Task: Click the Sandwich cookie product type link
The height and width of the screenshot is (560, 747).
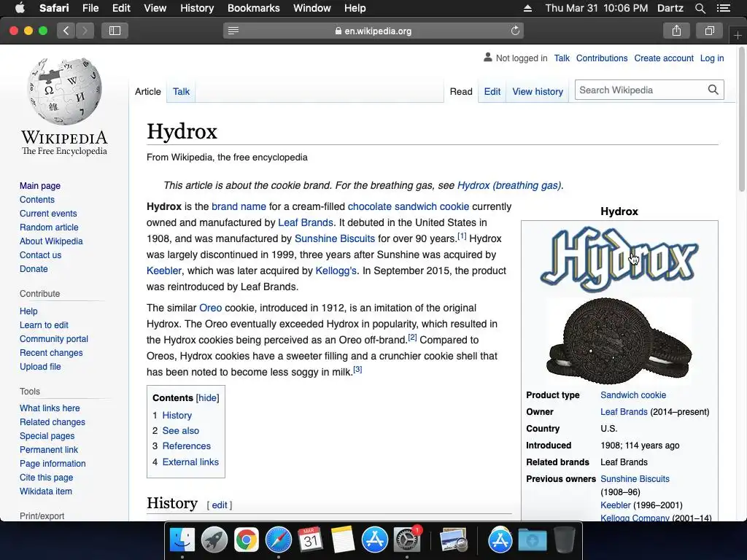Action: point(633,394)
